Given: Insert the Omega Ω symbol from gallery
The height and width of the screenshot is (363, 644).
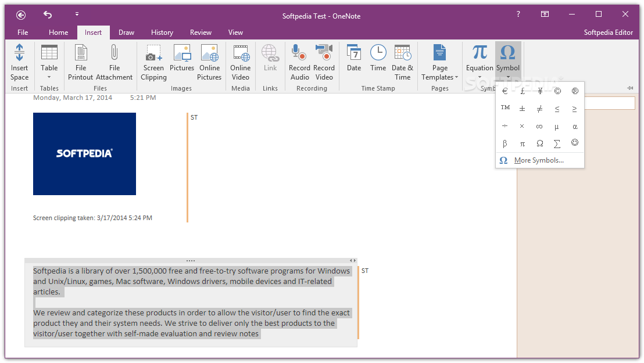Looking at the screenshot, I should click(540, 143).
